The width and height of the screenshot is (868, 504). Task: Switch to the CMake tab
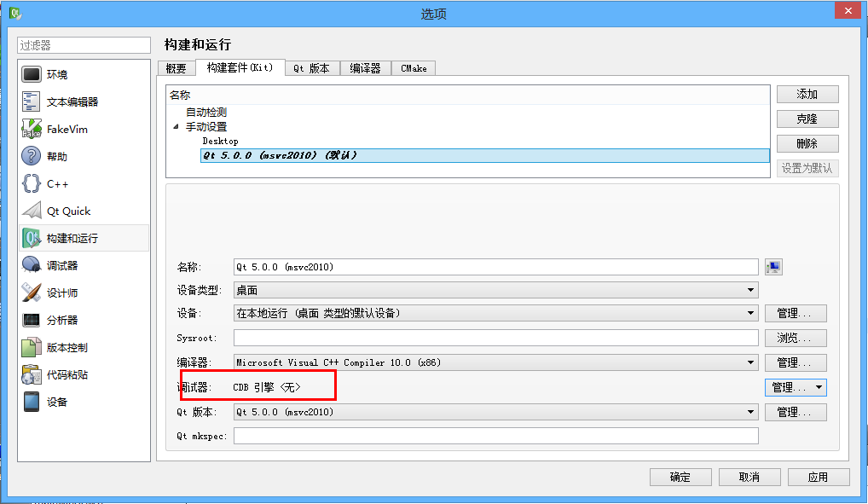(x=413, y=68)
